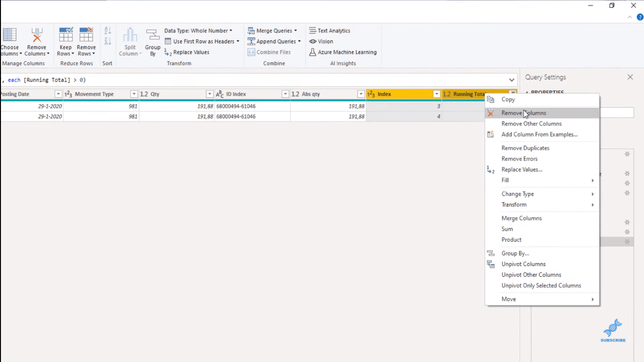Open the Movement Type column filter dropdown
The width and height of the screenshot is (644, 362).
[134, 94]
